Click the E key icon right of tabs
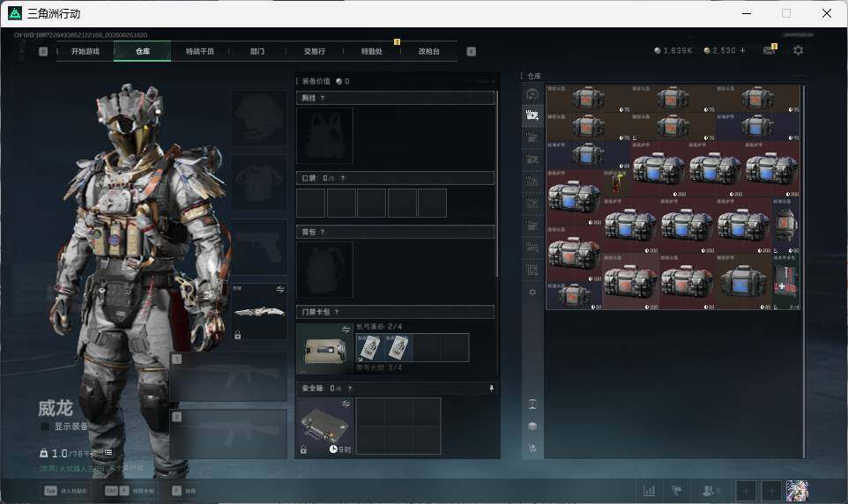Image resolution: width=848 pixels, height=504 pixels. click(471, 51)
